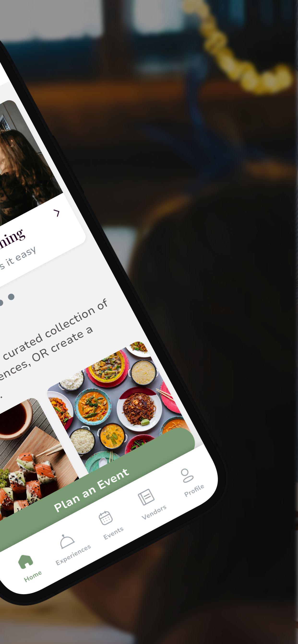
Task: Open the Events calendar icon
Action: (x=105, y=518)
